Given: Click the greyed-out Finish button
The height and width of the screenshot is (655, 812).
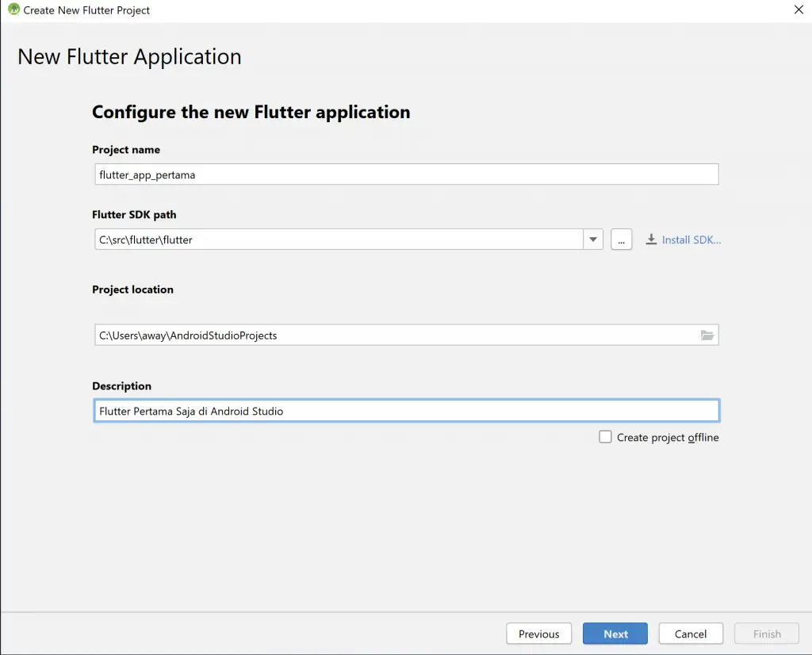Looking at the screenshot, I should pos(767,634).
